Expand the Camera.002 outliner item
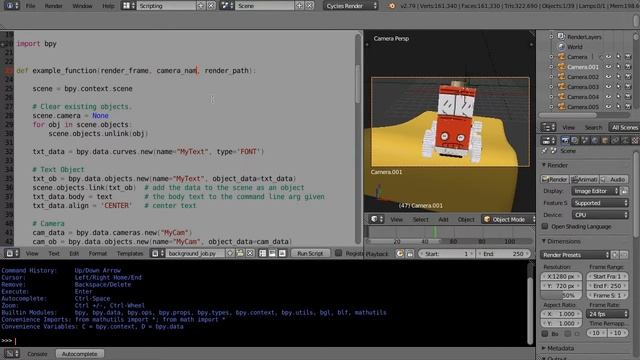Viewport: 640px width, 360px height. (x=551, y=76)
